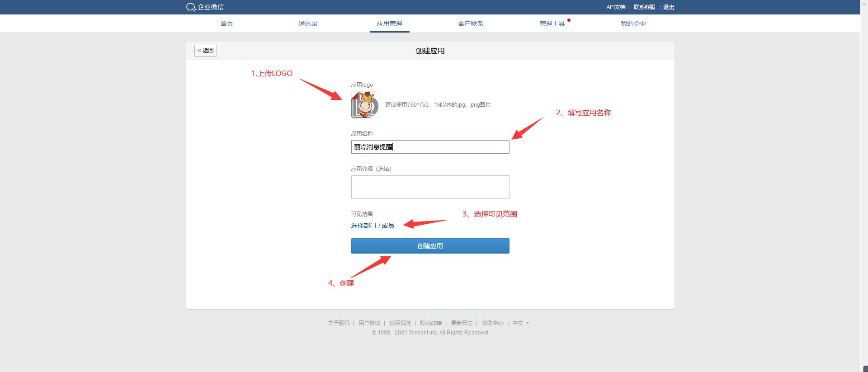Switch to the 通讯录 tab

[308, 24]
